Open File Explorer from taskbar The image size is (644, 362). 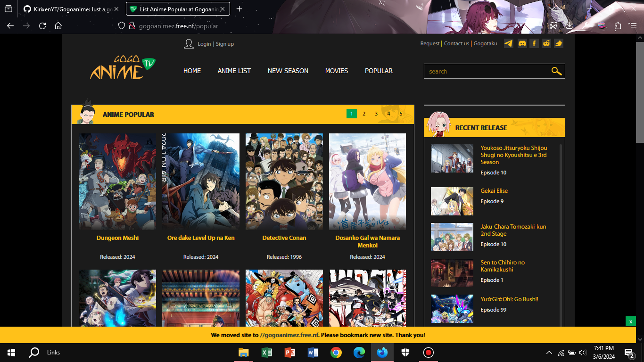243,353
